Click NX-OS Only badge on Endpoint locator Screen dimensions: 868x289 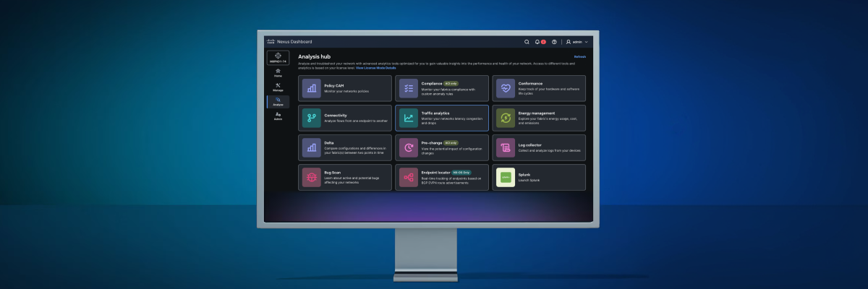point(461,172)
